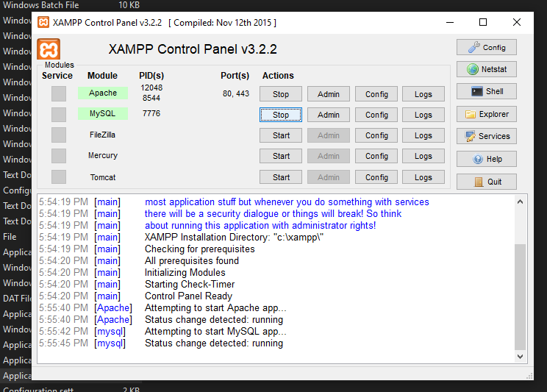Open the Services manager
Image resolution: width=547 pixels, height=392 pixels.
[486, 136]
